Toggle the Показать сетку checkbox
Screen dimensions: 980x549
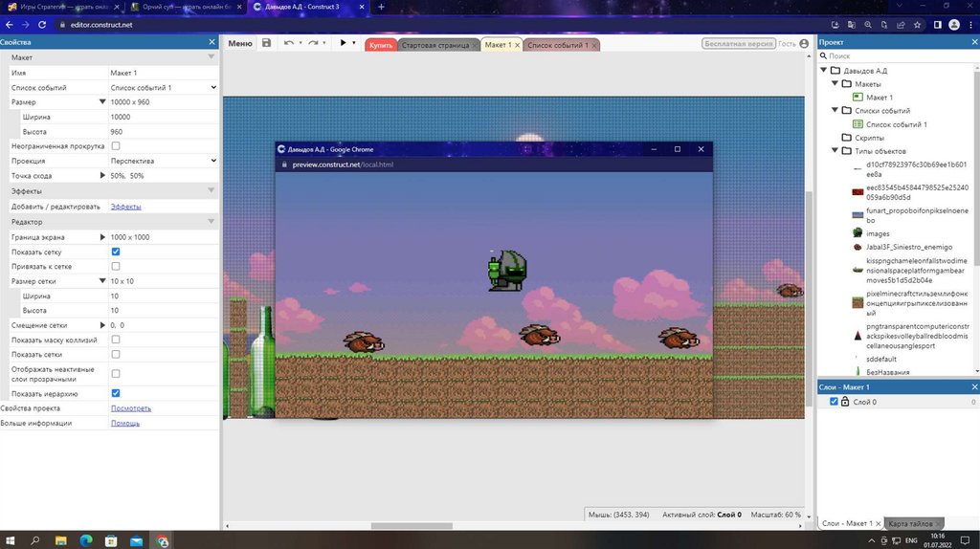116,252
